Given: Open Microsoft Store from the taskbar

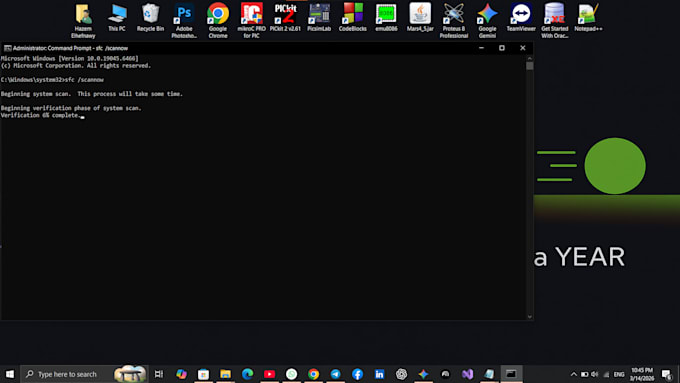Looking at the screenshot, I should [x=203, y=374].
